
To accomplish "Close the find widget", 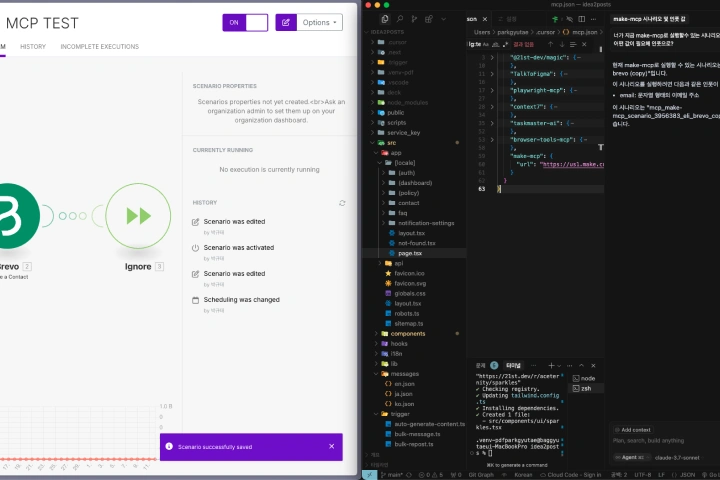I will 584,45.
